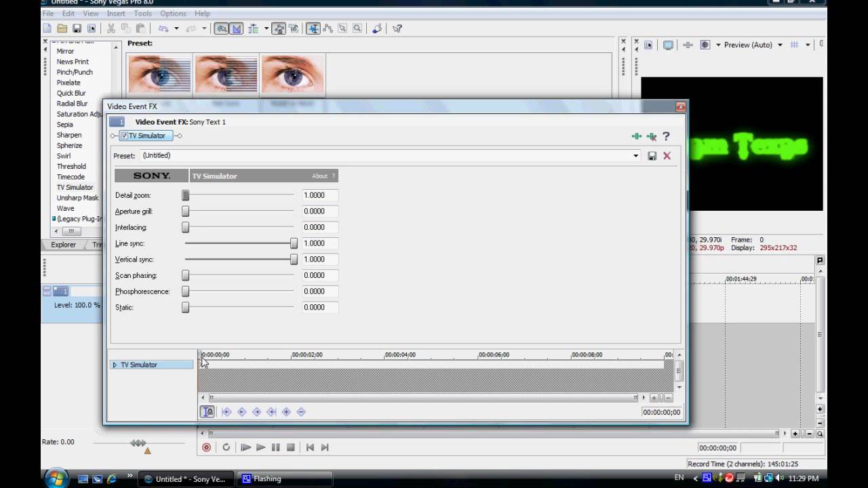
Task: Select Pixelate in the effects list
Action: click(68, 83)
